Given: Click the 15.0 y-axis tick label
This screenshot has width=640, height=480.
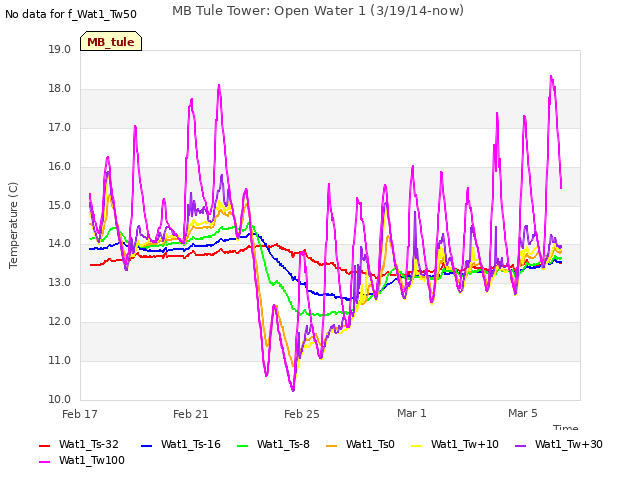Looking at the screenshot, I should pyautogui.click(x=60, y=205).
